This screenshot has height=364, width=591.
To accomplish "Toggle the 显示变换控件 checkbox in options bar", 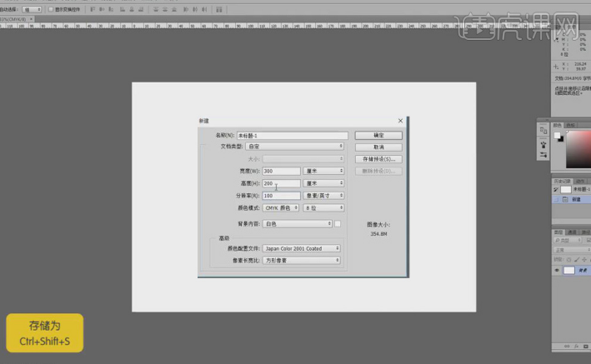I will point(50,8).
